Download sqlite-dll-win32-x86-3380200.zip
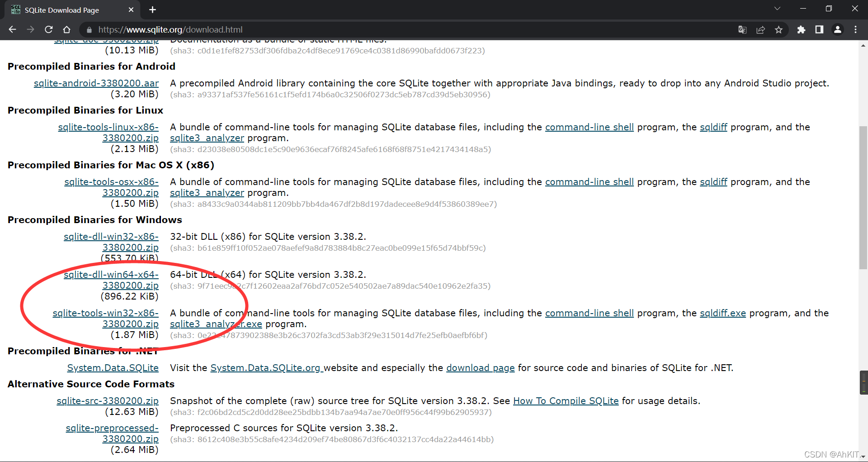Viewport: 868px width, 462px height. (x=111, y=242)
